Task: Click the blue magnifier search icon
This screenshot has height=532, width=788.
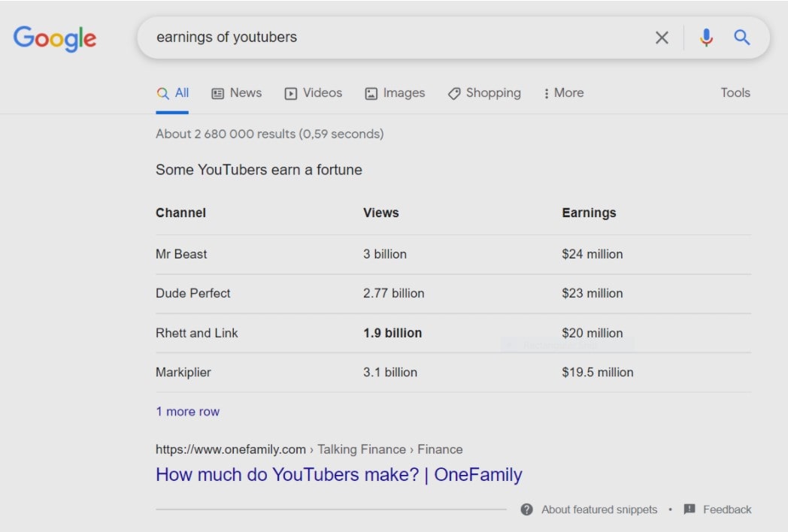Action: pos(742,38)
